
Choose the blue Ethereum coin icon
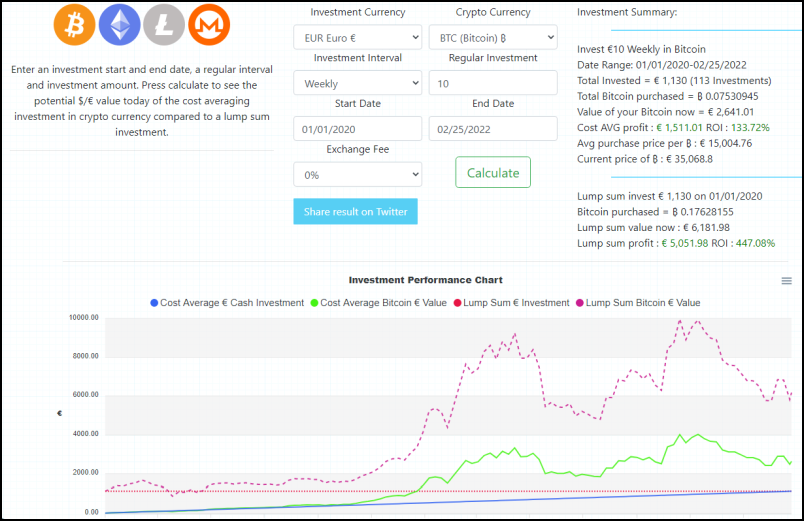pos(119,25)
